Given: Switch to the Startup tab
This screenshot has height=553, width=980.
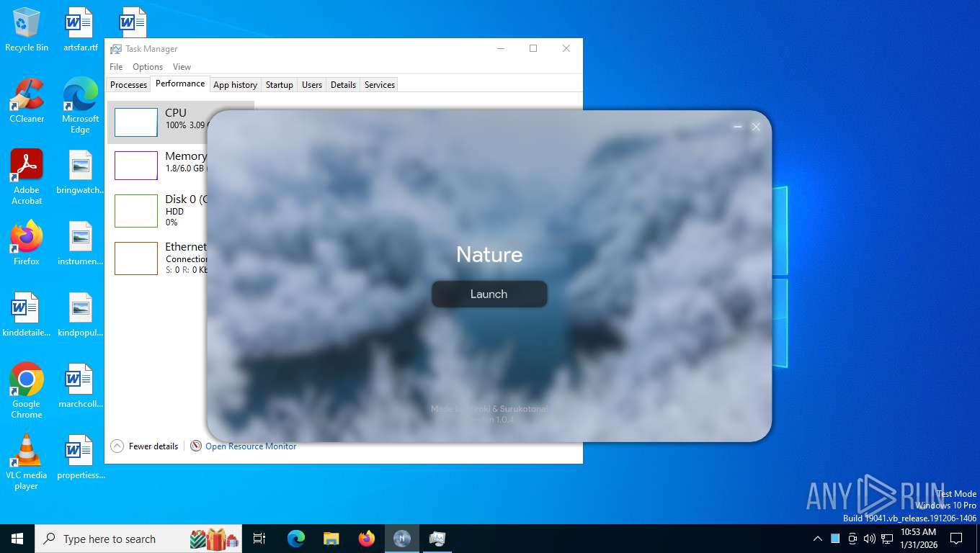Looking at the screenshot, I should point(280,84).
